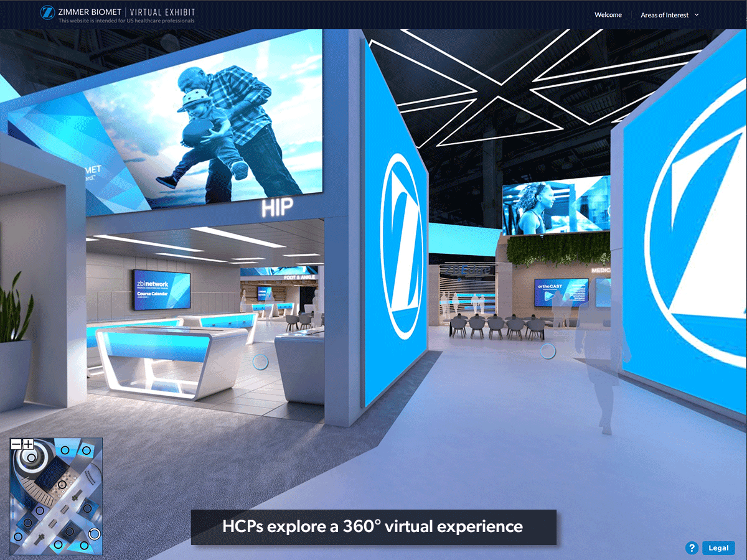This screenshot has width=747, height=560.
Task: Click the highlighted current-location marker on minimap
Action: (94, 533)
